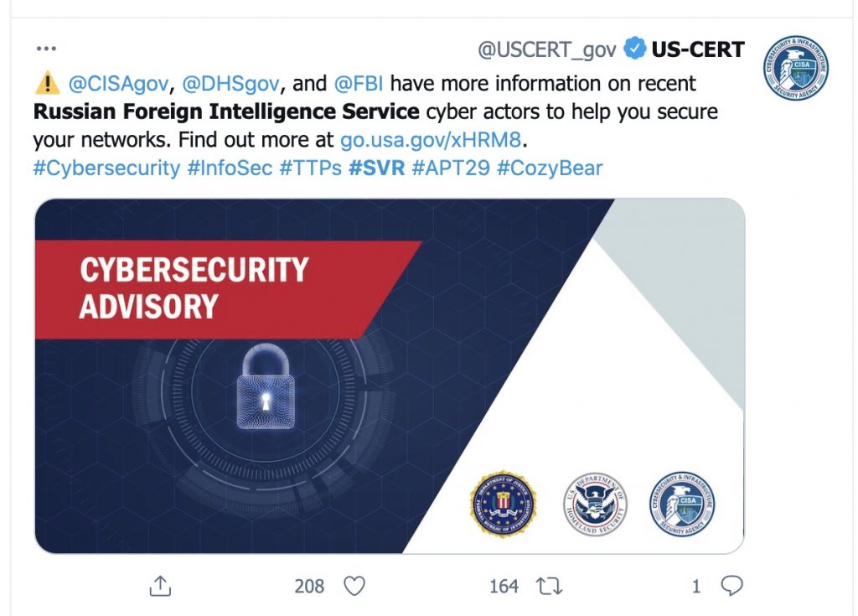Click the share tweet icon
Image resolution: width=858 pixels, height=616 pixels.
160,586
